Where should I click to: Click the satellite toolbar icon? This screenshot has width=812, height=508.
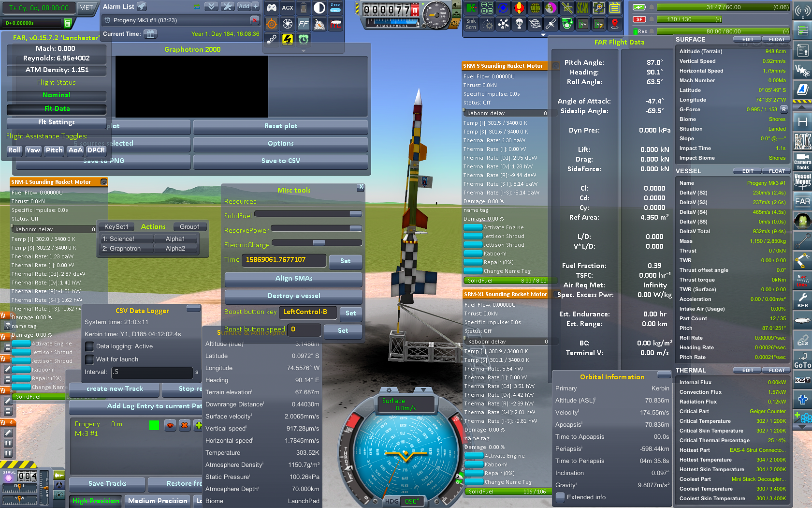(551, 24)
